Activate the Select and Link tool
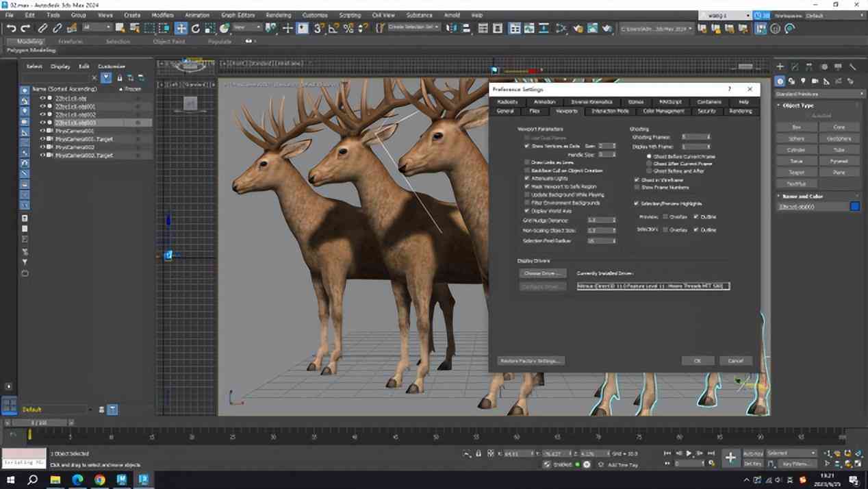Screen dimensions: 868x489 [42, 28]
